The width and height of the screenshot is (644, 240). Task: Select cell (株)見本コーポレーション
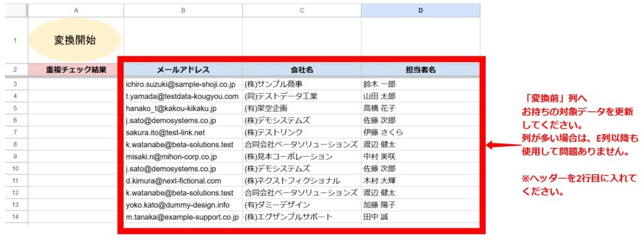coord(302,156)
